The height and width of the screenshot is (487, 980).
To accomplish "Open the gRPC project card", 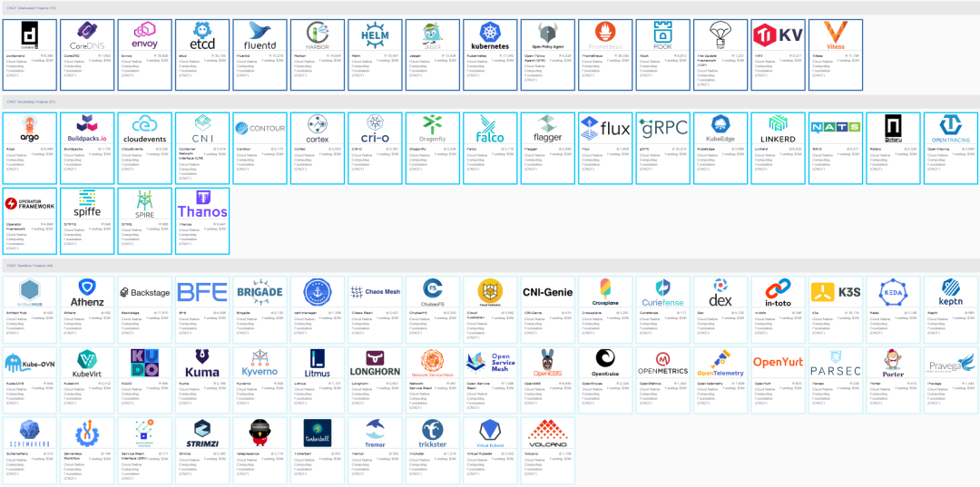I will [x=662, y=149].
